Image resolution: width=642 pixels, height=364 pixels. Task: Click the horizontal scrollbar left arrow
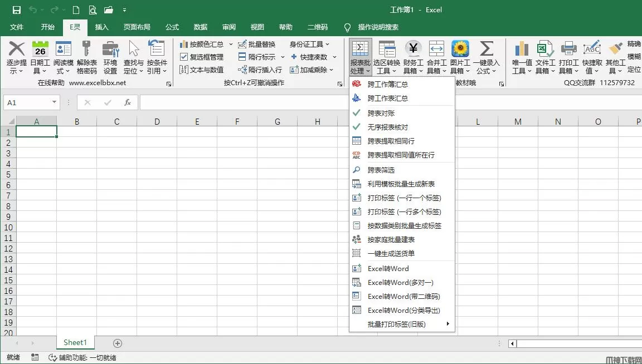click(x=512, y=343)
